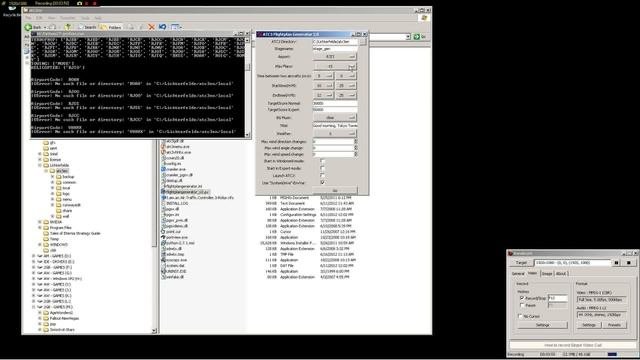Click the green Go arrow beside address bar

417,37
